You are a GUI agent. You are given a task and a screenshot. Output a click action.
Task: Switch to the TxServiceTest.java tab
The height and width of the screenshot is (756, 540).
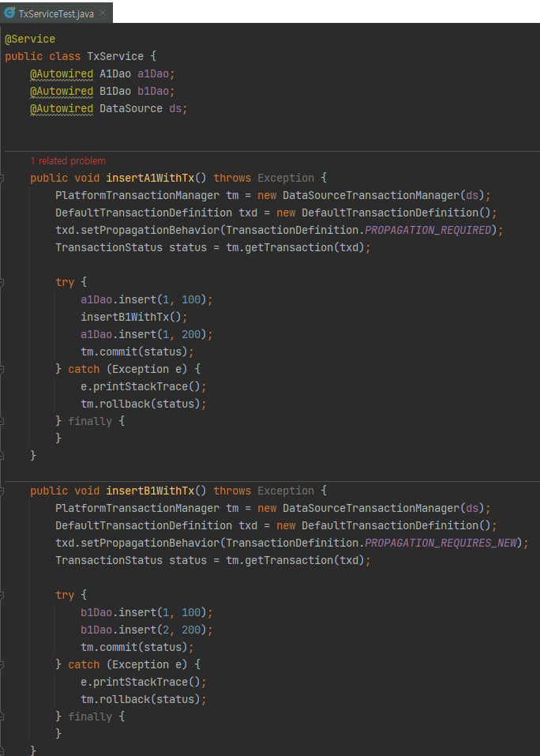[x=56, y=13]
